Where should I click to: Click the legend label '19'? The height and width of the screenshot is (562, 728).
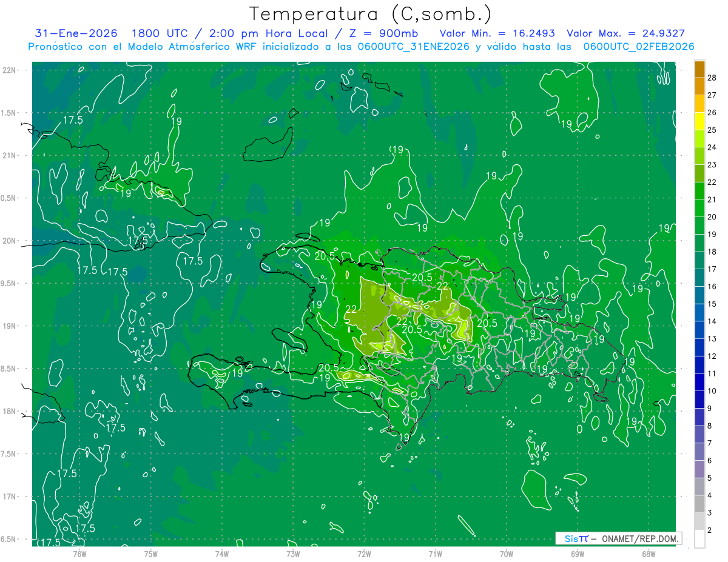[712, 235]
